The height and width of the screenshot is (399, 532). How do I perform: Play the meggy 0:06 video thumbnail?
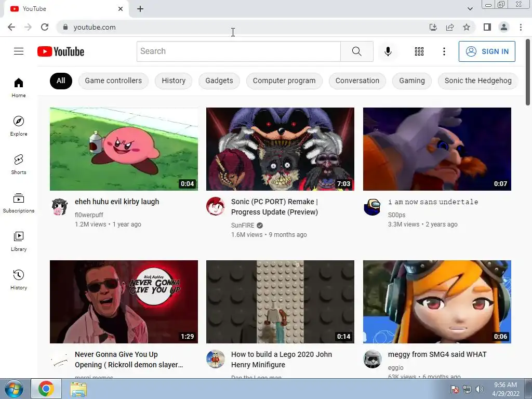437,302
